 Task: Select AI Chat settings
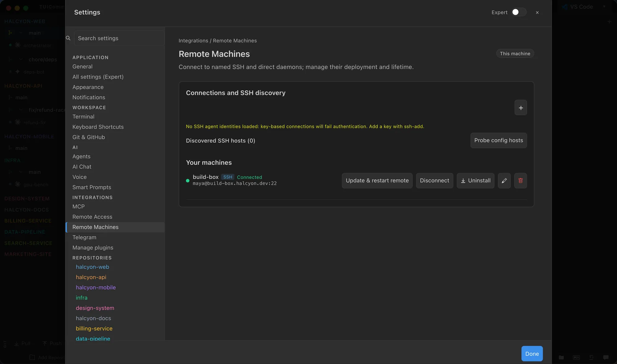(x=115, y=167)
